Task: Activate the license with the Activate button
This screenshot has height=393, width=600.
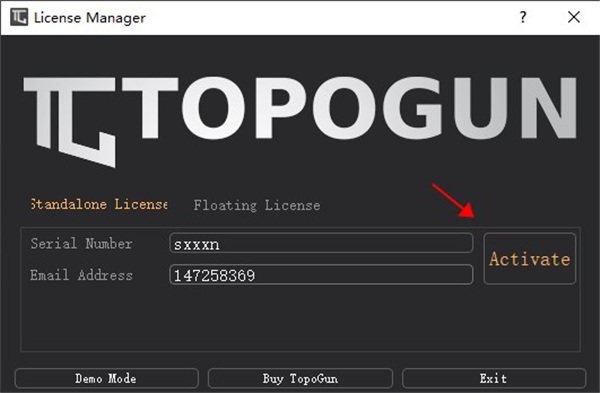Action: coord(530,259)
